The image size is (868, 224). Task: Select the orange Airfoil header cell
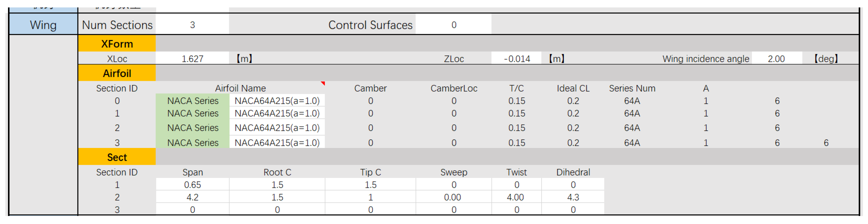tap(117, 74)
